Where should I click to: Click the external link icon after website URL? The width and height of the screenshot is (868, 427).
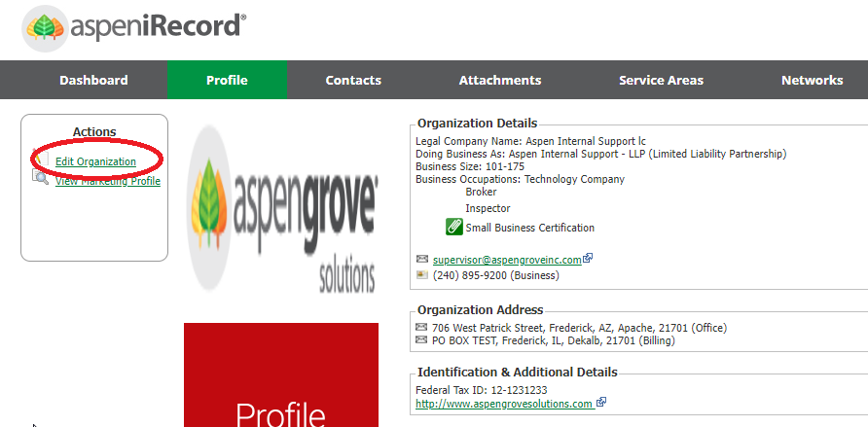601,402
